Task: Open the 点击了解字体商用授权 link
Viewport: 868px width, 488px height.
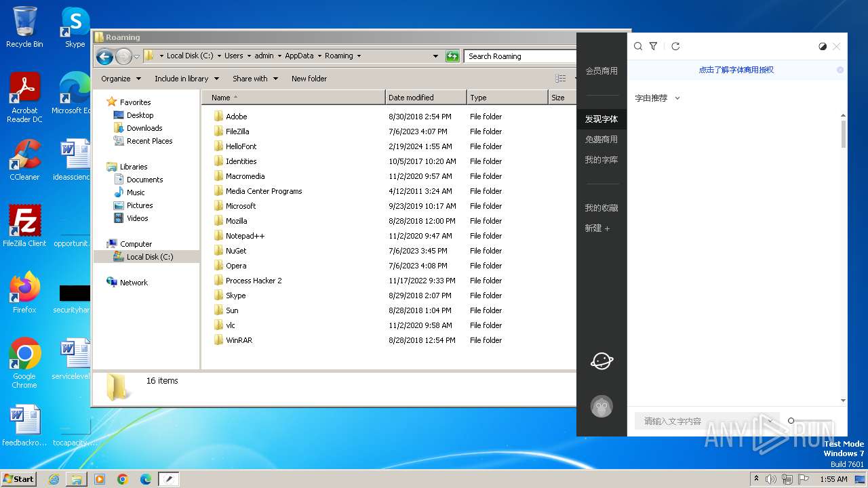Action: [x=736, y=70]
